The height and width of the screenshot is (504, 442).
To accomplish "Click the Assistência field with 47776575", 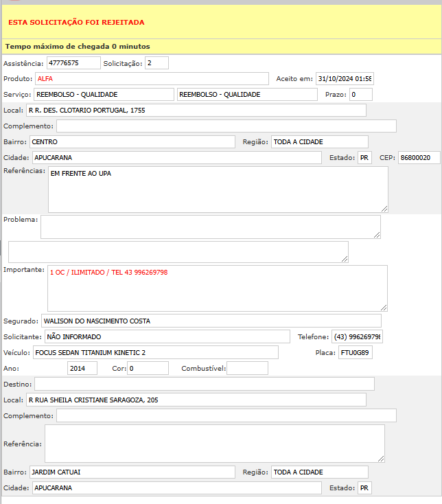I will [73, 63].
